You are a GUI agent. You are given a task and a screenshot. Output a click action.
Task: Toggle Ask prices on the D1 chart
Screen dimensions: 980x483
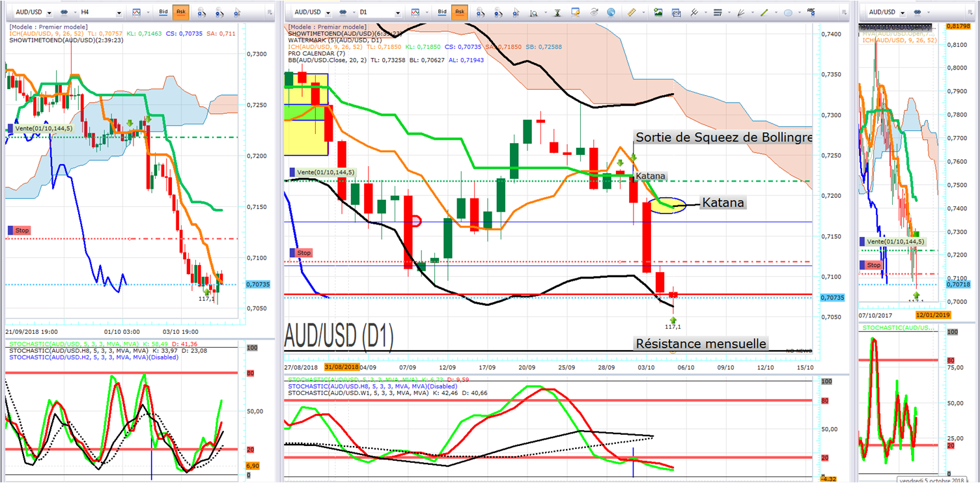pyautogui.click(x=460, y=12)
